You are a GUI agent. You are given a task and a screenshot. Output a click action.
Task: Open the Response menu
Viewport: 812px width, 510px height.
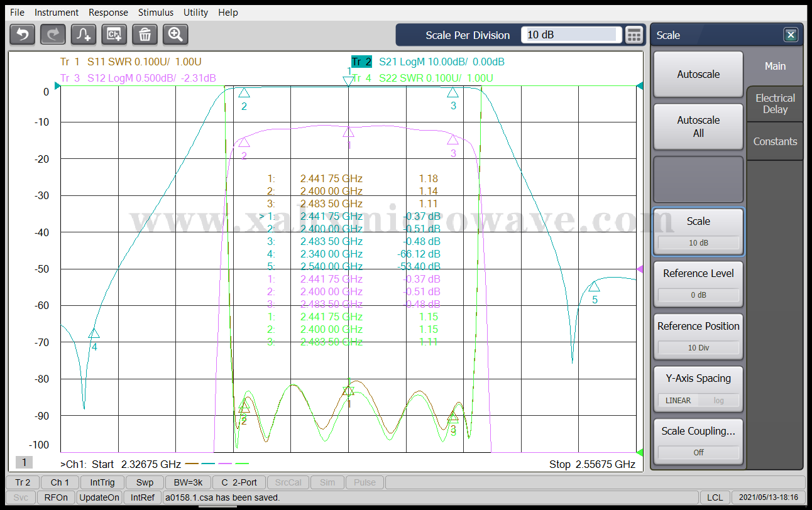coord(108,13)
